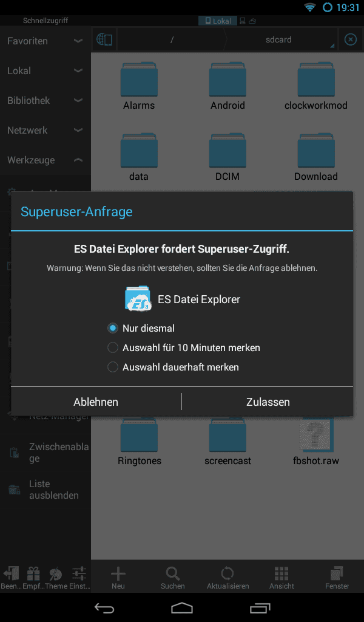Image resolution: width=364 pixels, height=622 pixels.
Task: Choose 'Auswahl für 10 Minuten merken'
Action: coord(184,348)
